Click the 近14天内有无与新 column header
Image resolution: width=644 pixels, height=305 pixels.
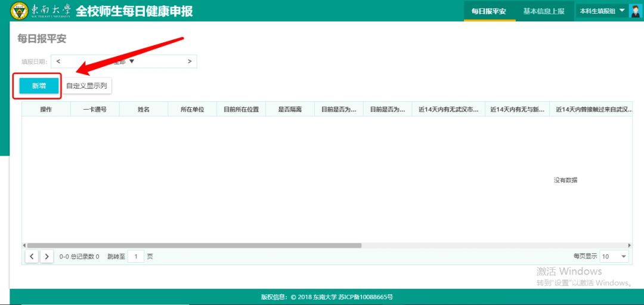tap(518, 110)
